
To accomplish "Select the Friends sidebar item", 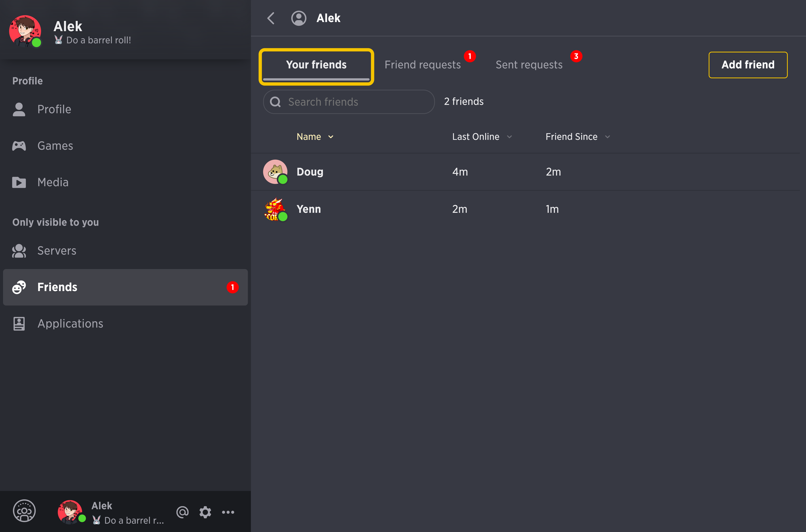I will 125,287.
